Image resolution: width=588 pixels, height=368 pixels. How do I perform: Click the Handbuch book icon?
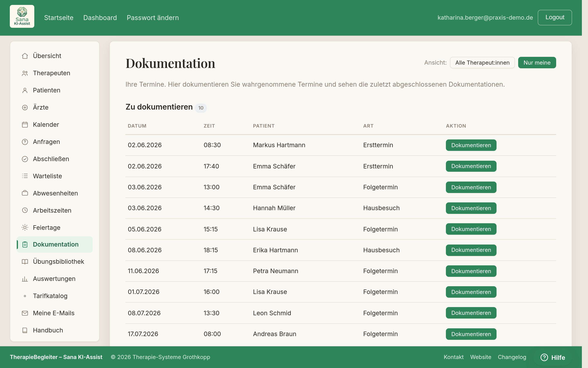(x=25, y=330)
